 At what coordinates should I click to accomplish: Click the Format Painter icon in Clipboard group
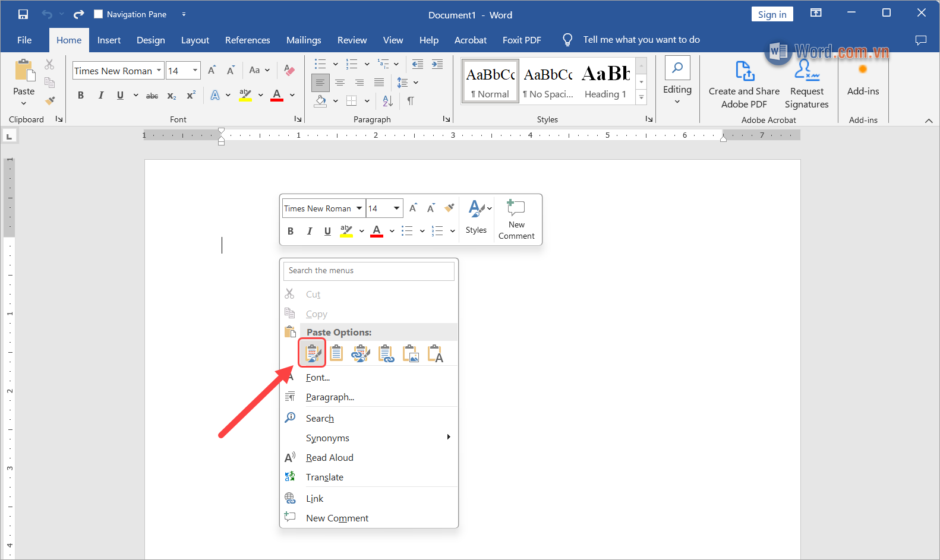[x=50, y=101]
